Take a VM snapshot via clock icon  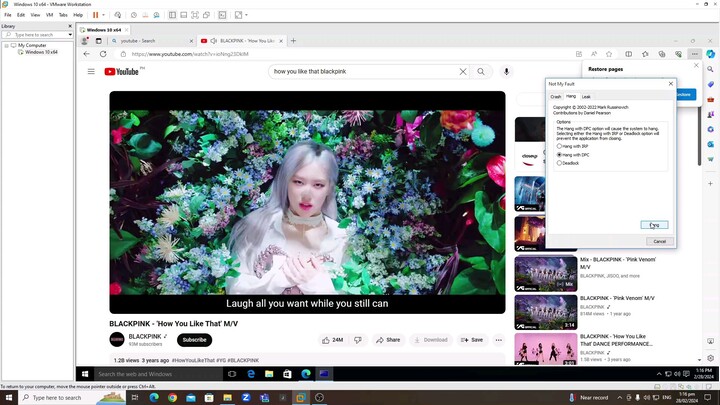point(134,15)
